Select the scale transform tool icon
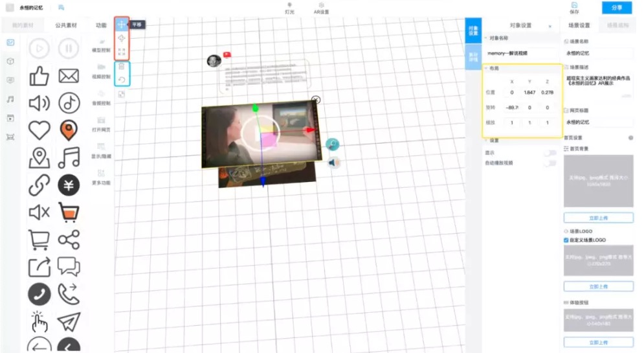Viewport: 644px width, 353px height. 122,52
